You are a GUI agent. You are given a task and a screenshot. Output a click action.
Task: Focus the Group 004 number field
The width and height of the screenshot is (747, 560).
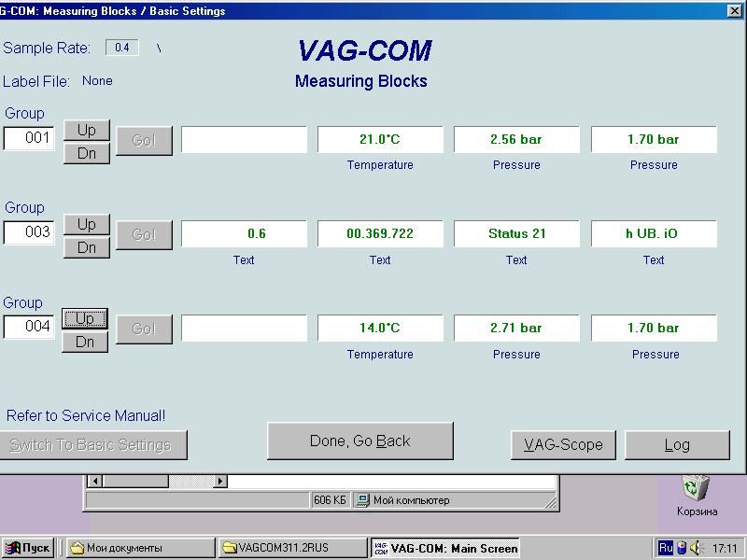pyautogui.click(x=29, y=327)
